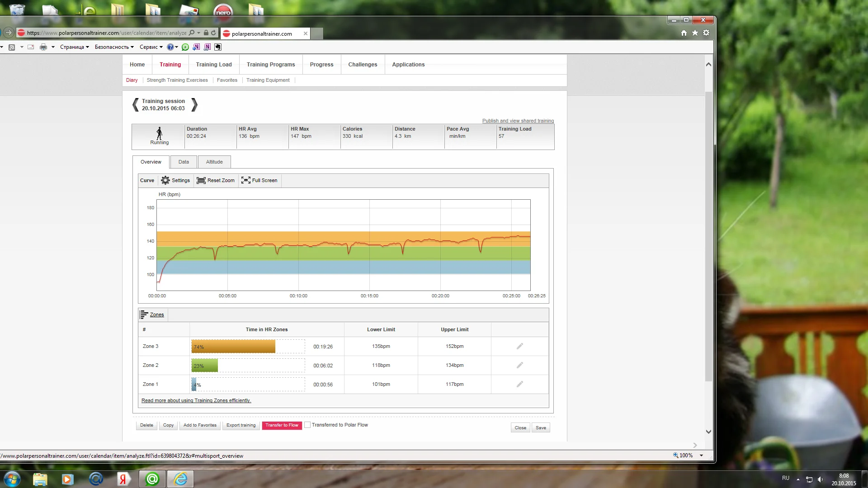Click the Reset Zoom icon
868x488 pixels.
point(201,180)
